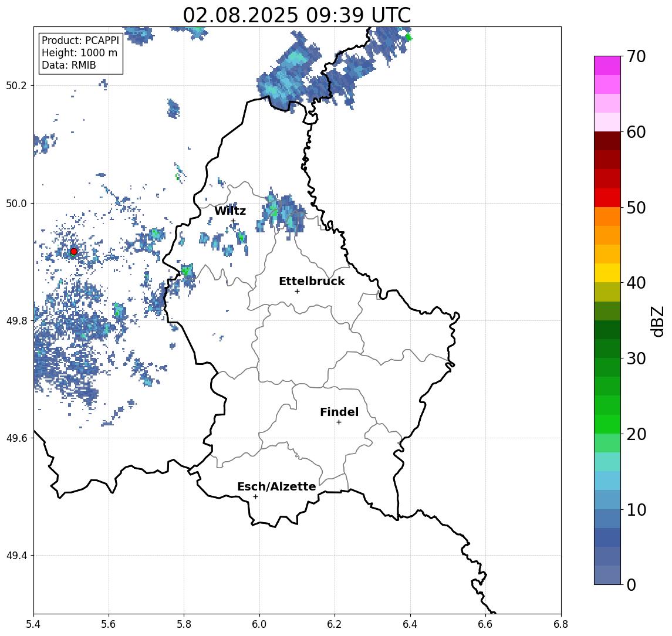The height and width of the screenshot is (636, 672).
Task: Click the title '02.08.2025 09:39 UTC'
Action: tap(297, 15)
